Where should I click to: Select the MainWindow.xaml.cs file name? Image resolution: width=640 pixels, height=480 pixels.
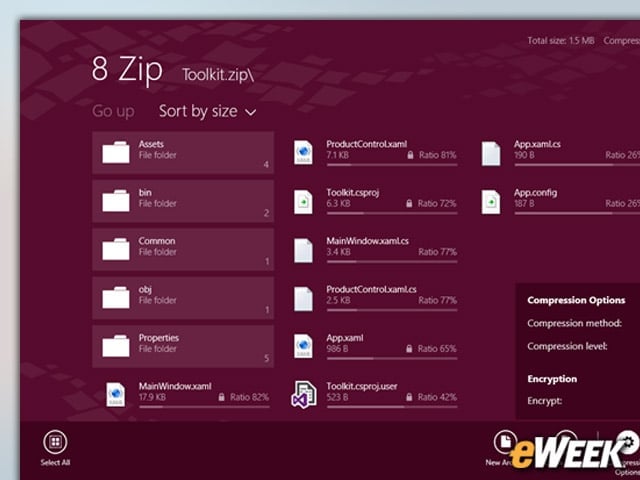367,241
